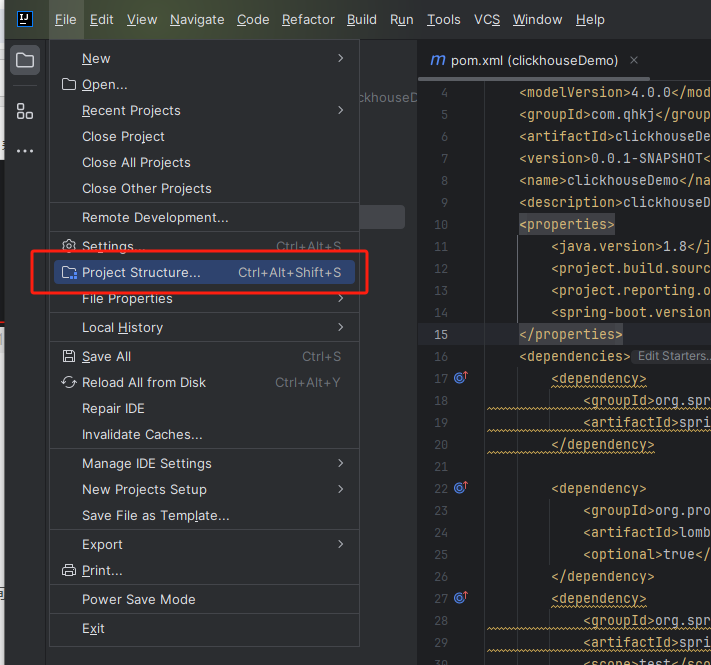Click line number 21 in gutter
711x665 pixels.
pyautogui.click(x=441, y=466)
